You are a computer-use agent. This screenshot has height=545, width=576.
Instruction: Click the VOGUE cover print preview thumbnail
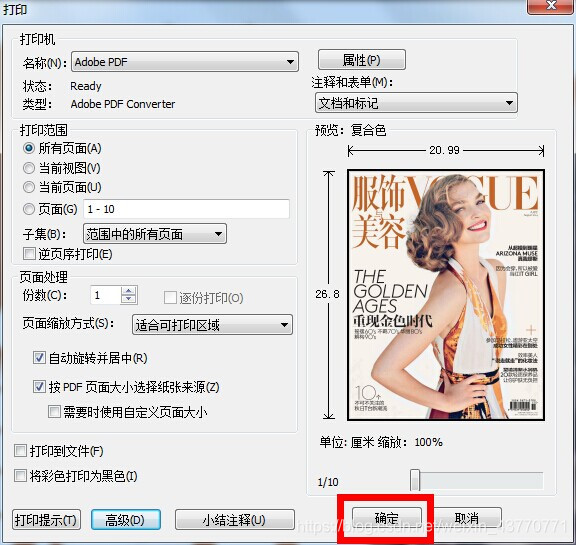coord(446,295)
